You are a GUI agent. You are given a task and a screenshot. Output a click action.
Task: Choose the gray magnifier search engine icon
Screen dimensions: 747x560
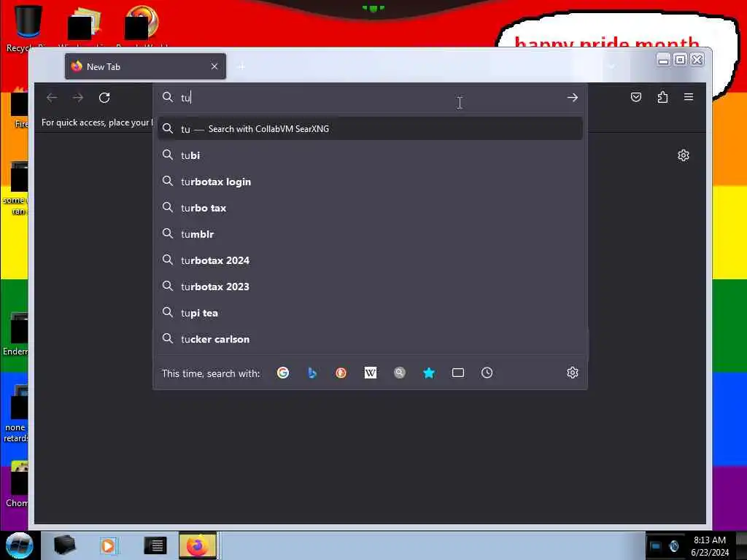400,373
